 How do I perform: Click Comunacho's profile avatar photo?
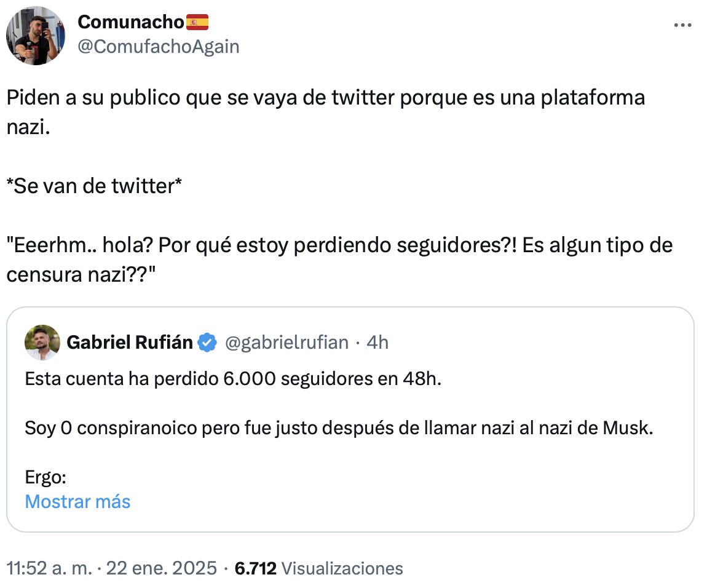pos(36,36)
